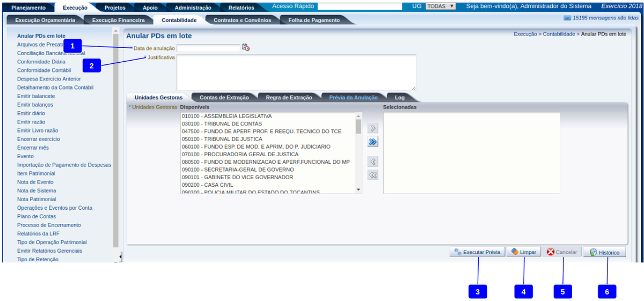Open Conformidade Contábil in the sidebar
Screen dimensions: 644x301
point(44,70)
